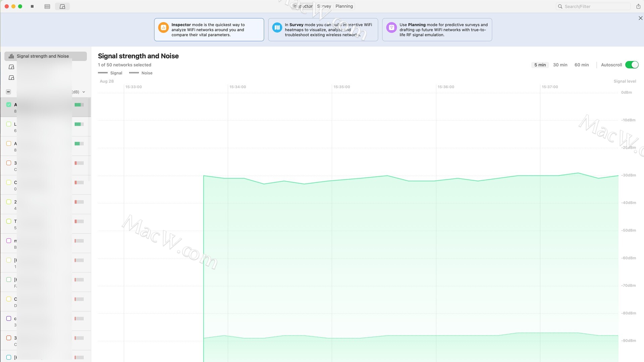The width and height of the screenshot is (644, 362).
Task: Switch to the Inspector tab
Action: [x=303, y=6]
